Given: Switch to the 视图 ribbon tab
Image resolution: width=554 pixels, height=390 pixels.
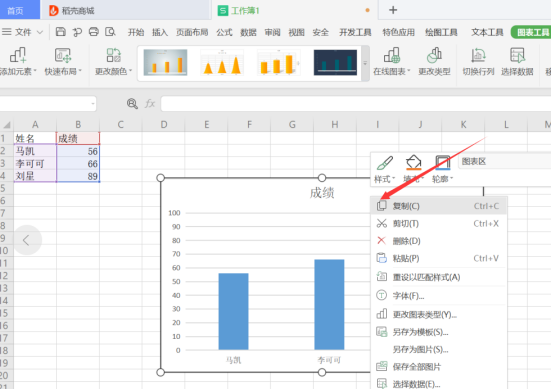Looking at the screenshot, I should point(296,32).
